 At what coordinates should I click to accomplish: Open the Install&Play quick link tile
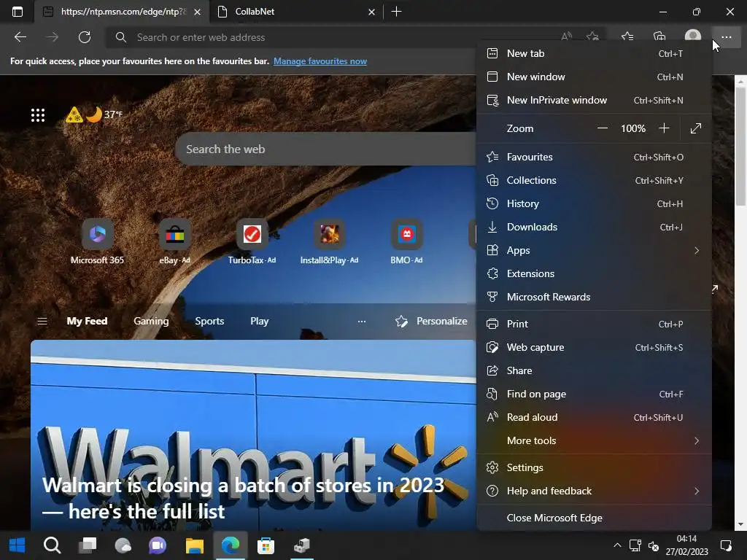(x=329, y=242)
